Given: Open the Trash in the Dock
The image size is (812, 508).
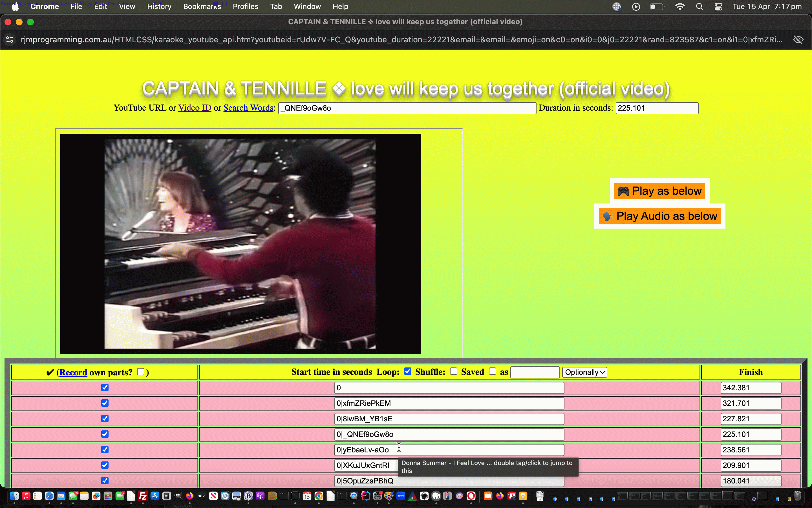Looking at the screenshot, I should (798, 496).
